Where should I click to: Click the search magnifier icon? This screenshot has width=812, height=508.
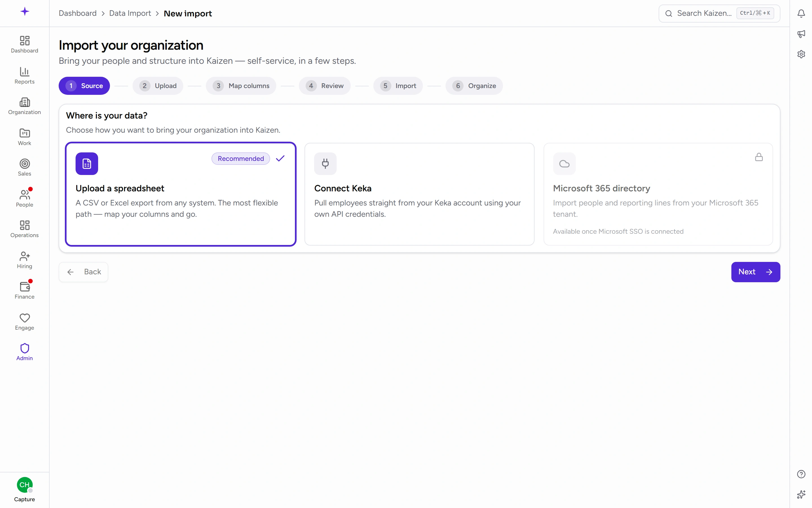pos(668,14)
